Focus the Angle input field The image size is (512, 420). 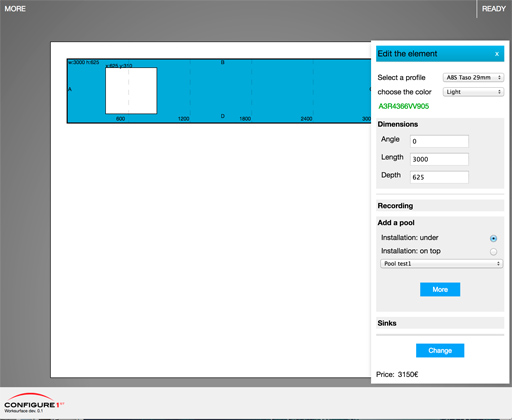(439, 141)
